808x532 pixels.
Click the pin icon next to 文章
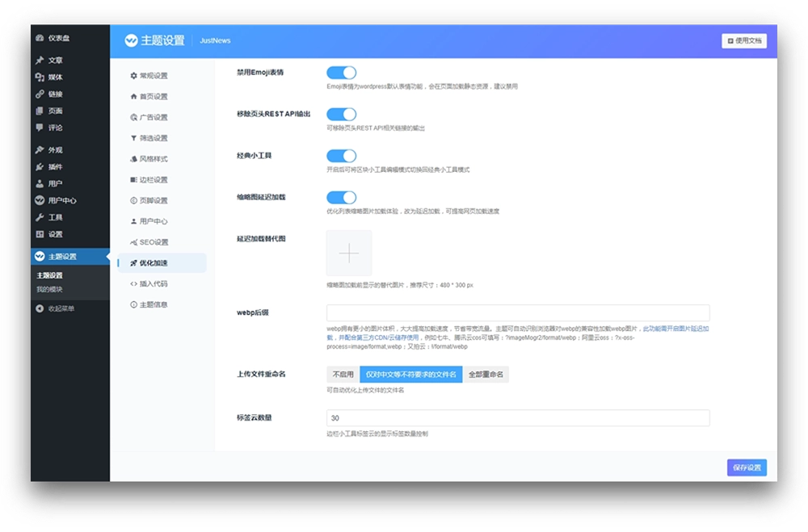[x=40, y=61]
